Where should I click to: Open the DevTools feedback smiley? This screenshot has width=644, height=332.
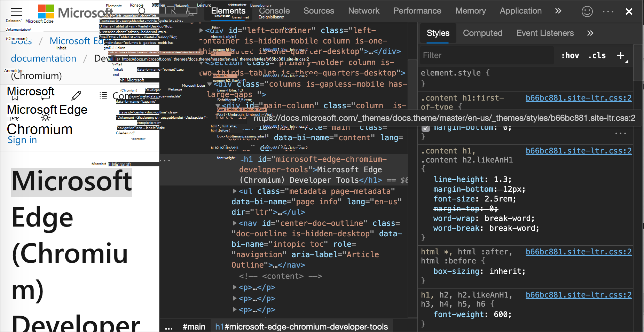(587, 11)
